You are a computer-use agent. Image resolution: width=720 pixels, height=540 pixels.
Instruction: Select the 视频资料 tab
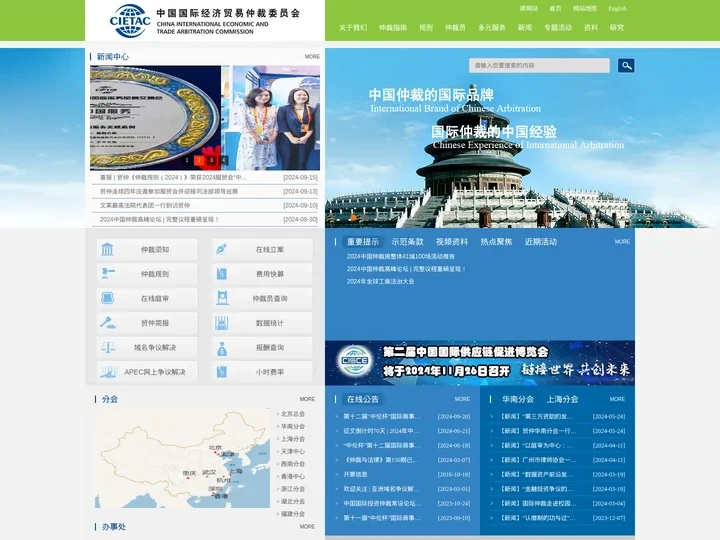[452, 242]
